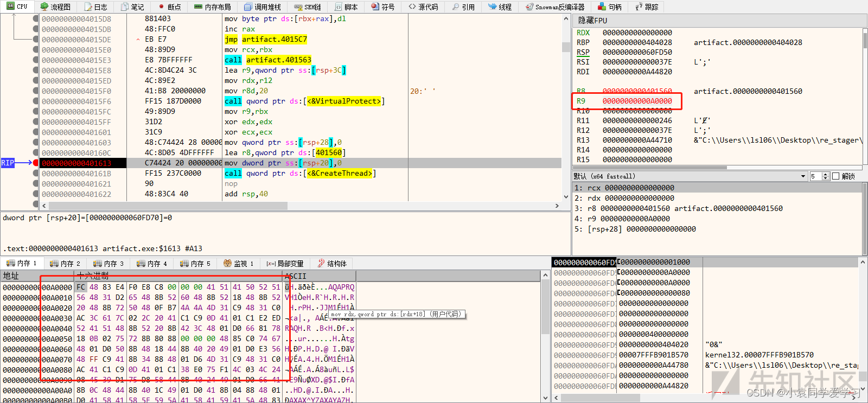Click disassembly horizontal scrollbar left arrow

click(x=44, y=206)
